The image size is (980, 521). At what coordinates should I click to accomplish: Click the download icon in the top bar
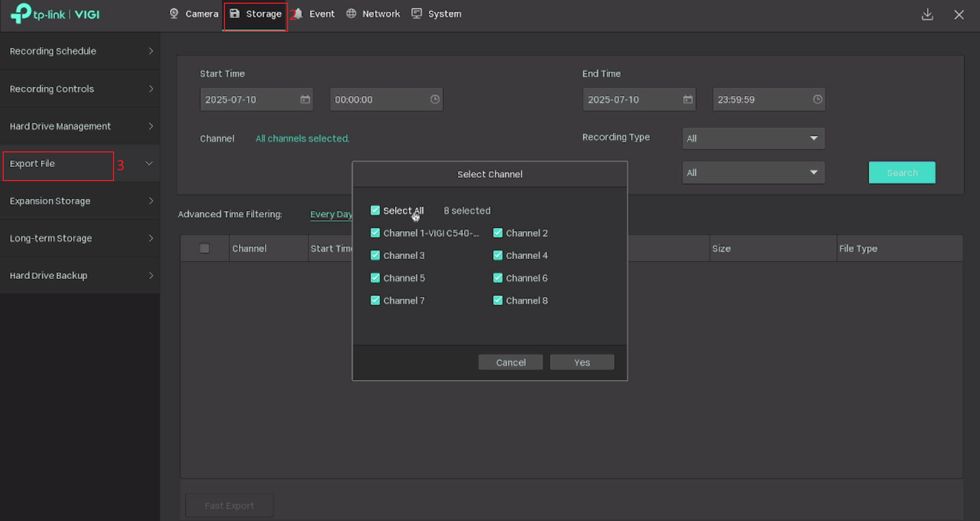click(927, 14)
